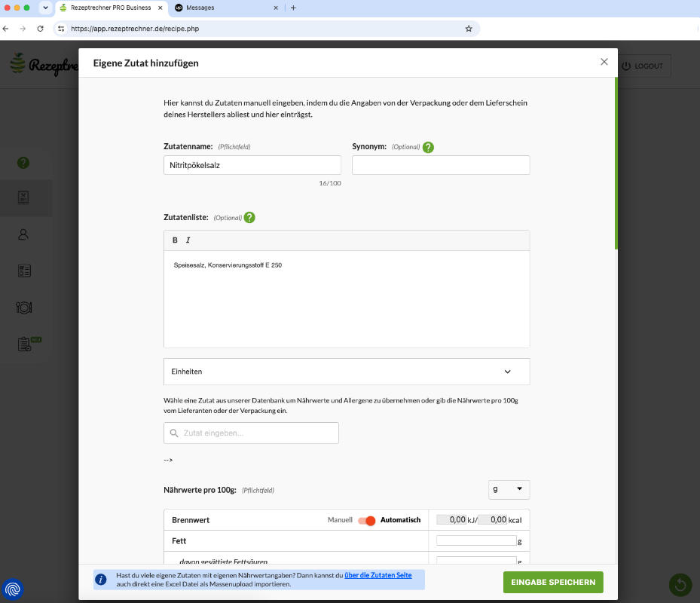Click the search magnifier in Zutat eingeben field
This screenshot has height=603, width=700.
174,433
